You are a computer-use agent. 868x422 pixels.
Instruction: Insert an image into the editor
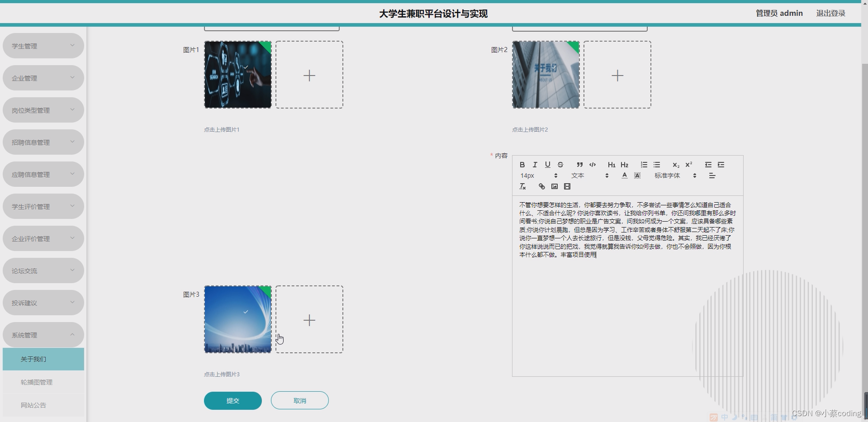tap(554, 186)
